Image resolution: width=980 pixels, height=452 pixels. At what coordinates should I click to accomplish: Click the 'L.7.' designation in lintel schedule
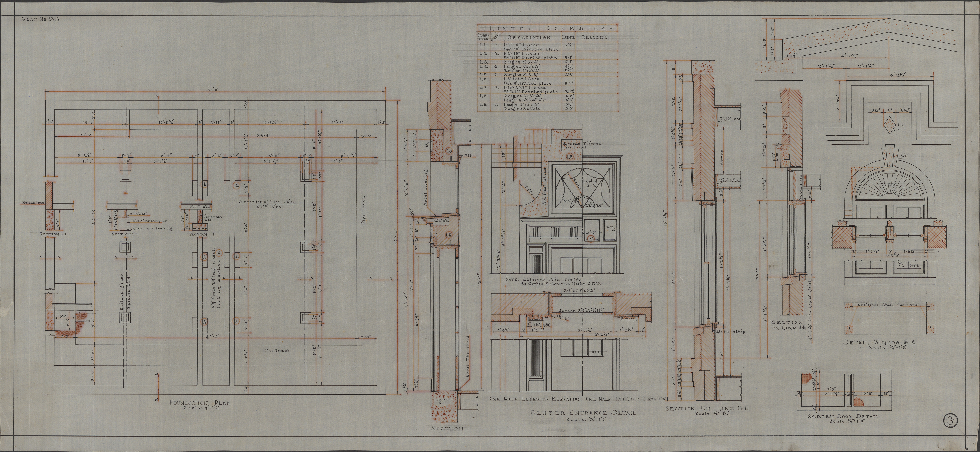pos(483,88)
